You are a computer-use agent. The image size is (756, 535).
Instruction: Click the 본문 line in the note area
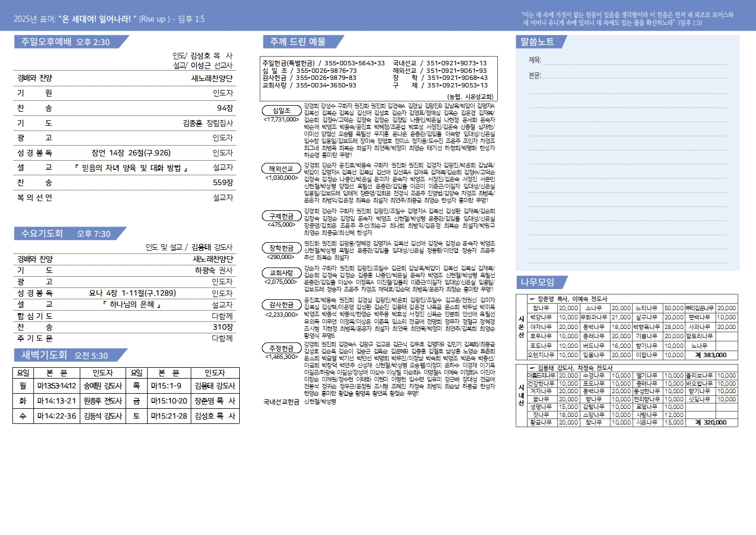(x=628, y=76)
